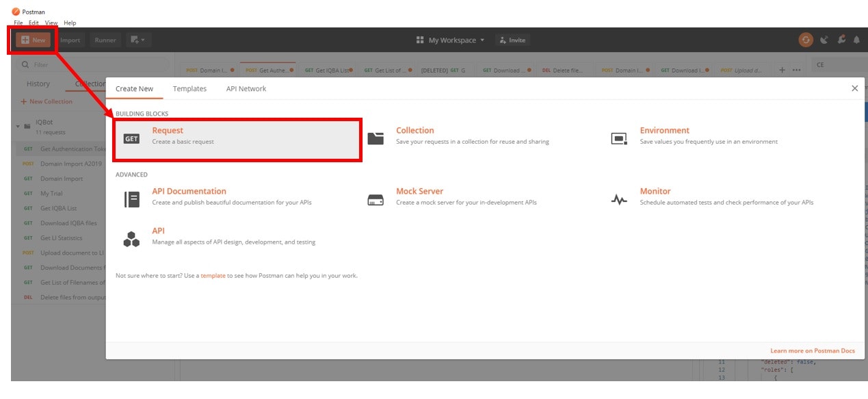This screenshot has width=868, height=399.
Task: Follow the template link
Action: [213, 276]
